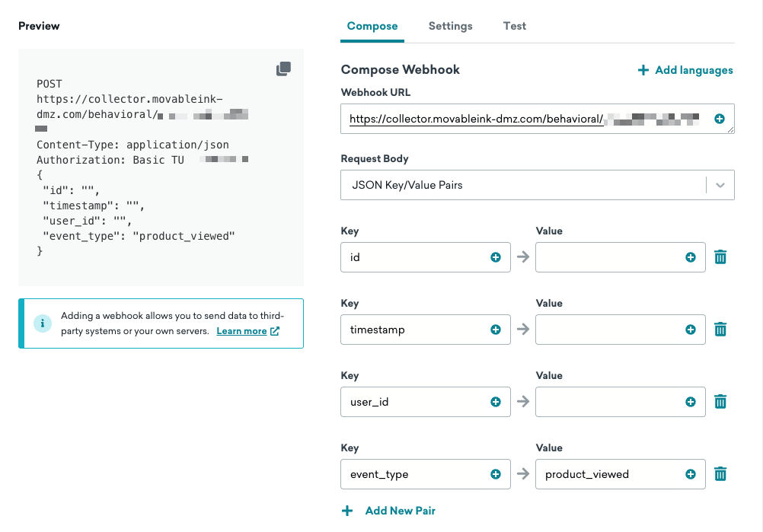Click the plus icon in the user_id Value field
This screenshot has height=532, width=763.
point(691,401)
